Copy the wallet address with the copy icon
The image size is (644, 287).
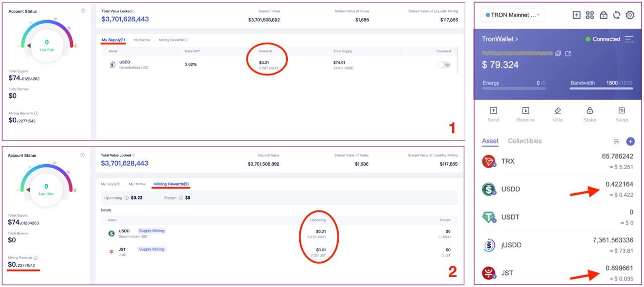pos(558,53)
